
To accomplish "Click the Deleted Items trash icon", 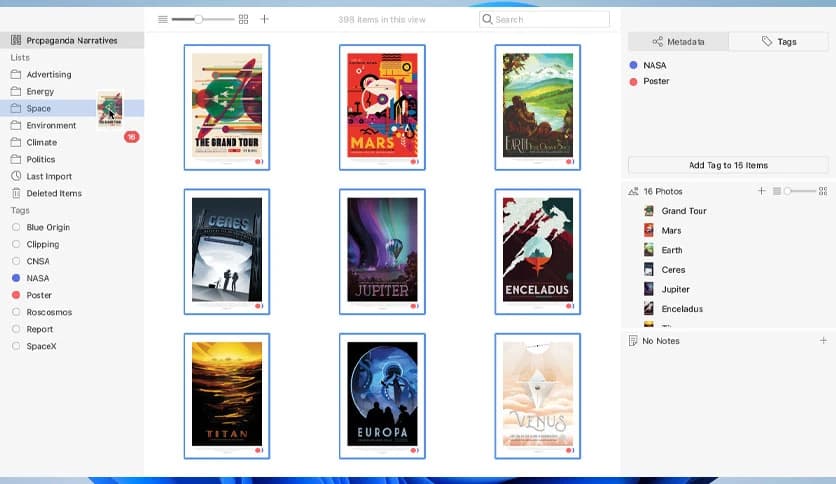I will [x=16, y=193].
